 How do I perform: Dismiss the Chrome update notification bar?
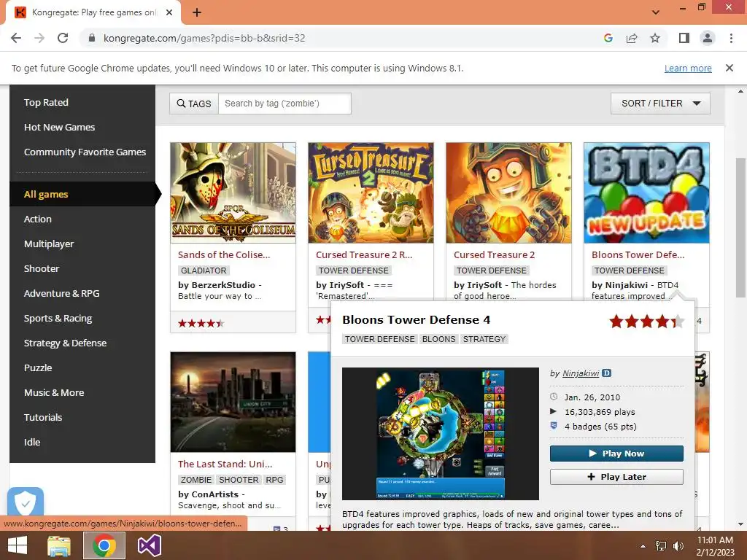[x=729, y=68]
